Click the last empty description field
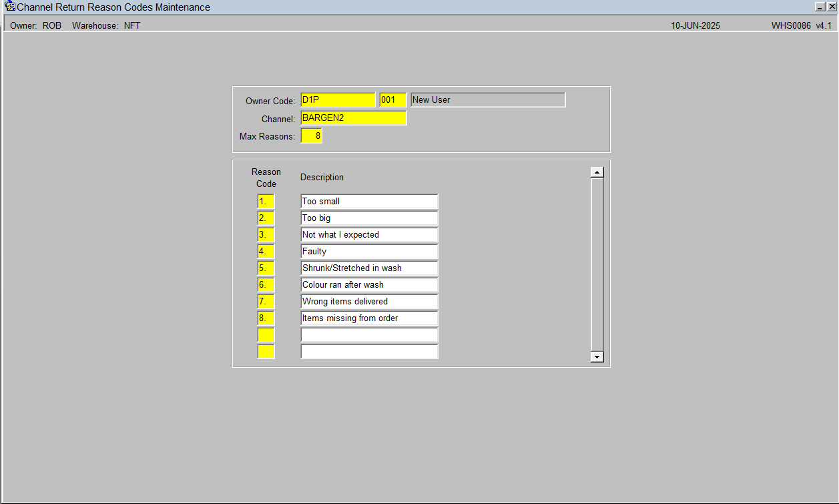839x504 pixels. [x=369, y=352]
